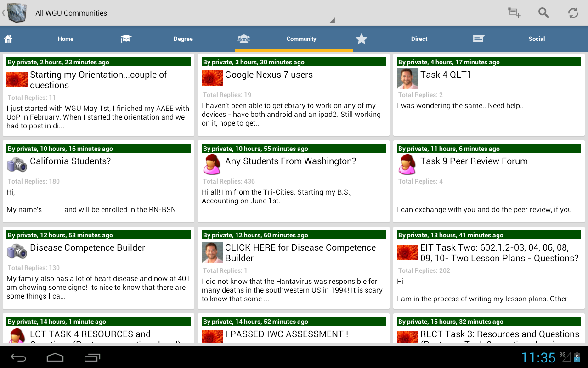Switch to the Social tab
The width and height of the screenshot is (588, 368).
click(537, 39)
